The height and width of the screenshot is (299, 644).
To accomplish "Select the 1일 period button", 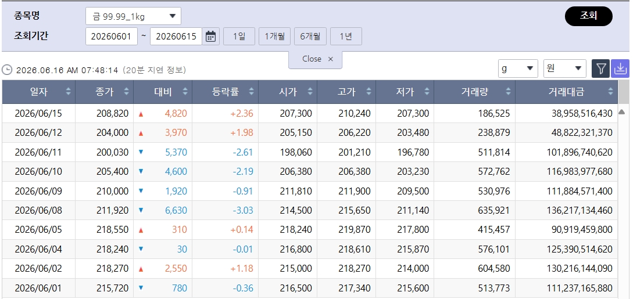I will click(239, 36).
